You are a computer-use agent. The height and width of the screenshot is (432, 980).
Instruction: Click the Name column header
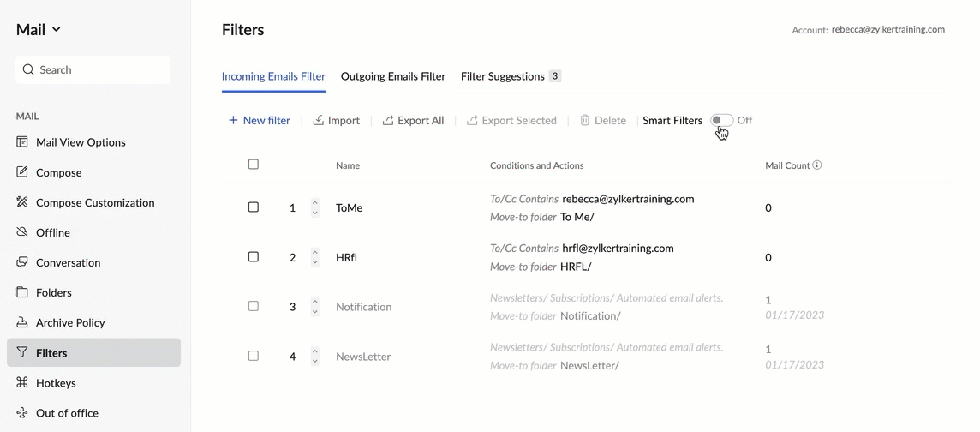click(x=348, y=165)
